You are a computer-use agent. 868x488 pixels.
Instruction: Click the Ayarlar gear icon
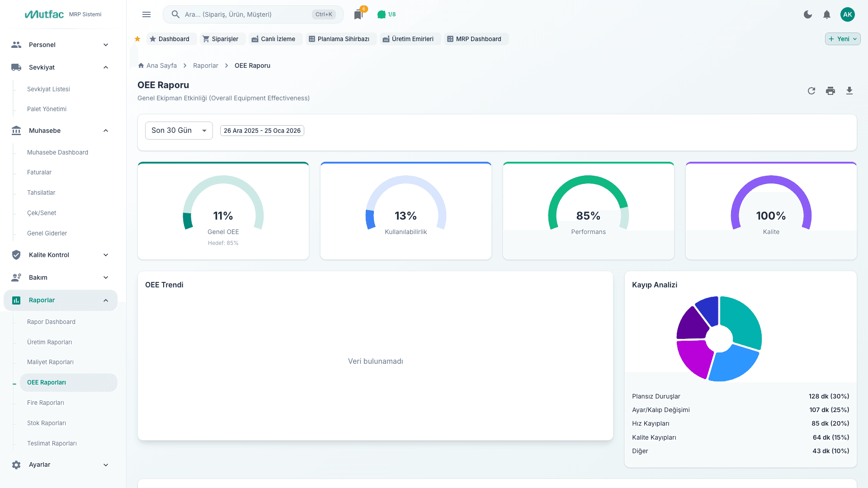[16, 465]
